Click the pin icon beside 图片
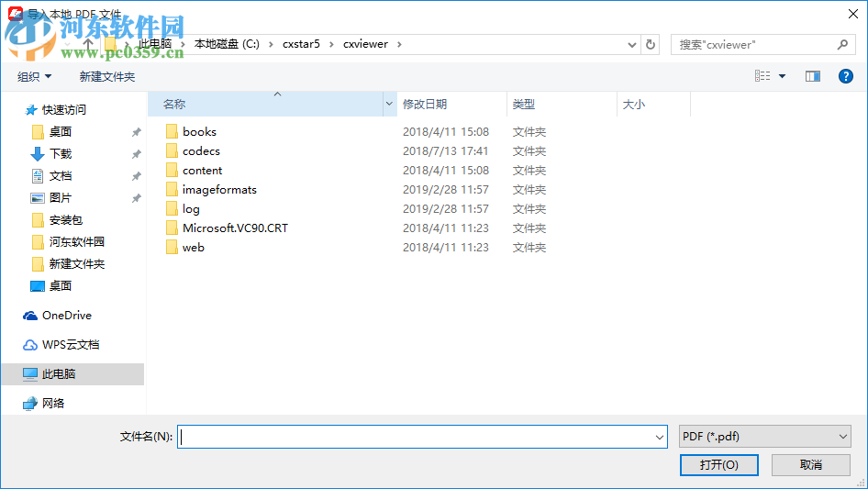 [136, 197]
